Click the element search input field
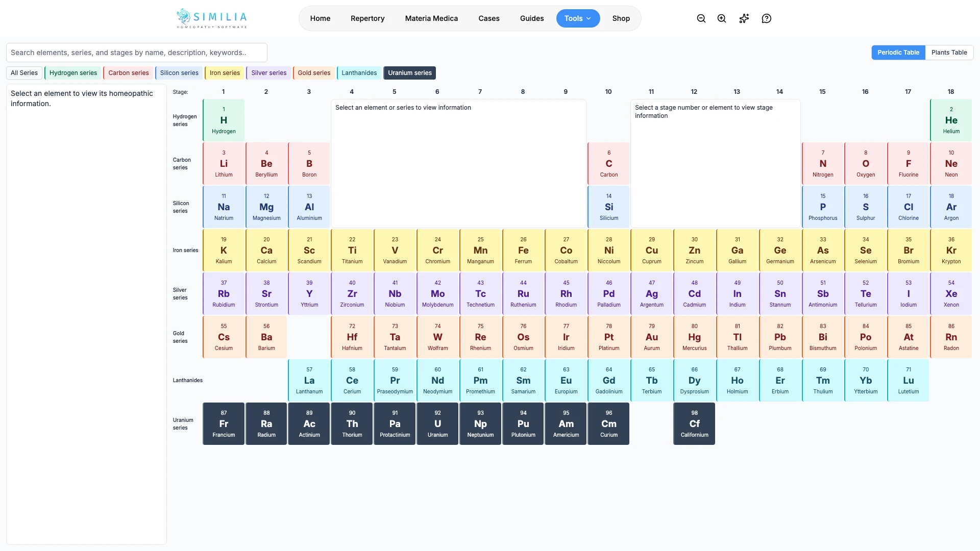Image resolution: width=980 pixels, height=551 pixels. coord(137,53)
